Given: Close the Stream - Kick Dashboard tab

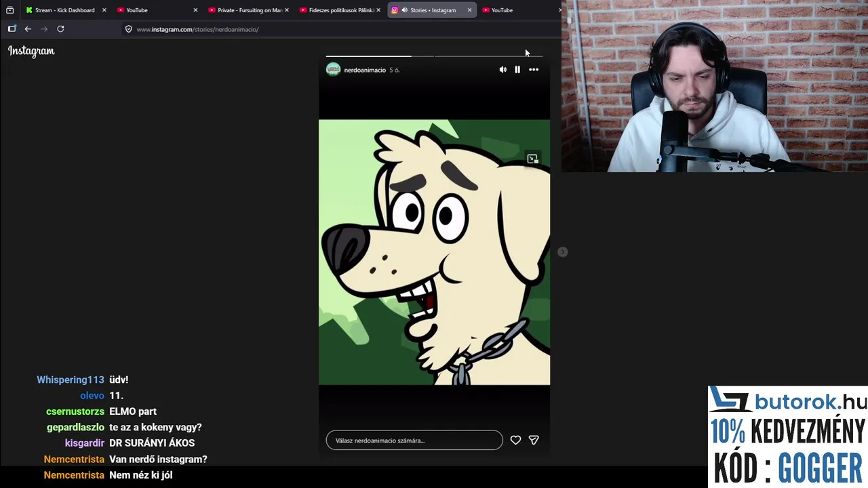Looking at the screenshot, I should pyautogui.click(x=104, y=10).
